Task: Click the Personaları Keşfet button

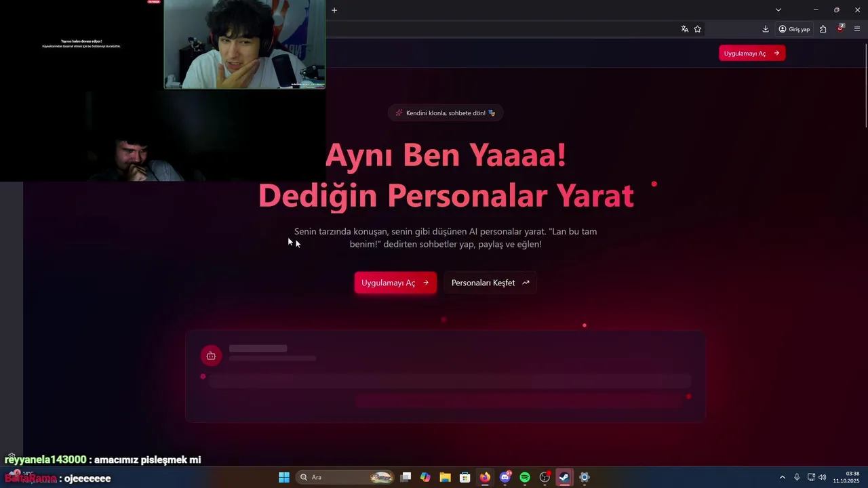Action: 490,283
